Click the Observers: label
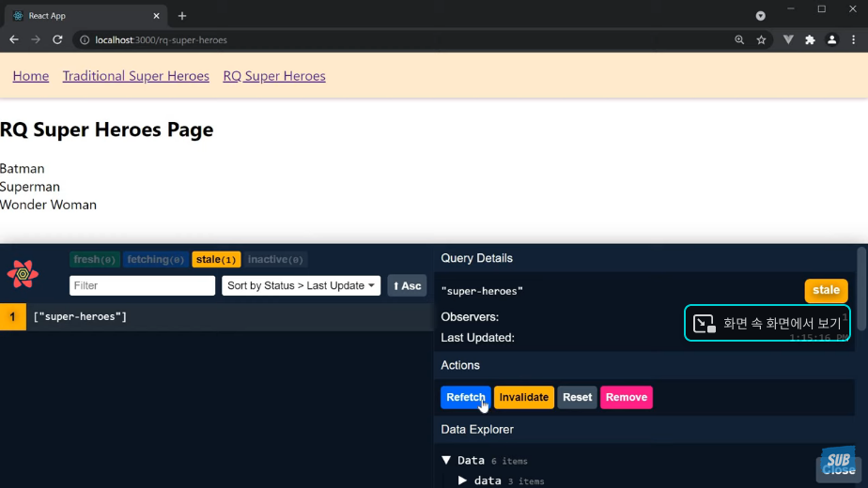 click(470, 317)
